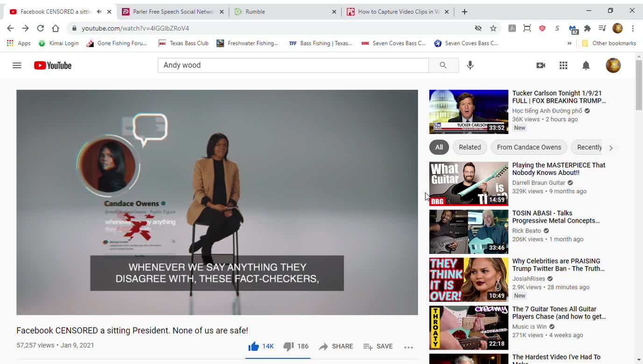Focus the YouTube search field
643x364 pixels.
tap(293, 65)
